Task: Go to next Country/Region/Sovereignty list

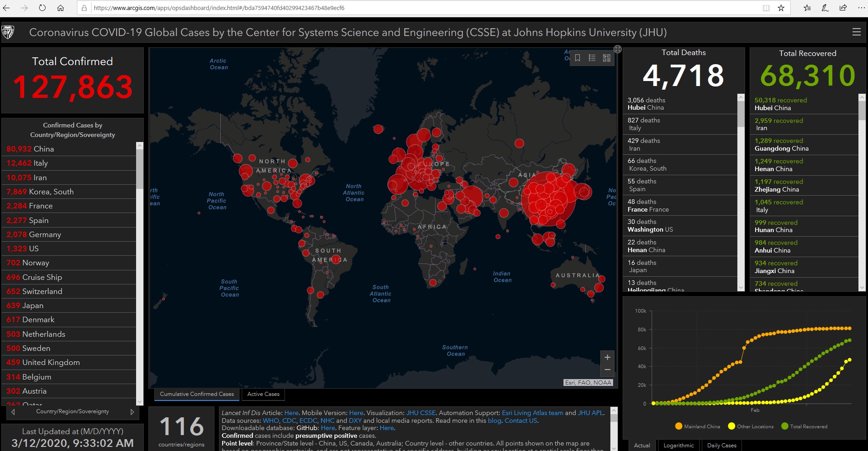Action: point(132,412)
